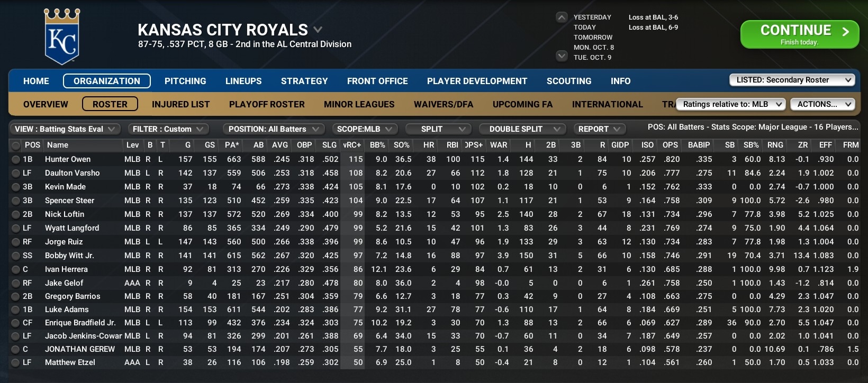This screenshot has width=868, height=383.
Task: Select Hunter Owen's row radio circle
Action: click(x=16, y=159)
